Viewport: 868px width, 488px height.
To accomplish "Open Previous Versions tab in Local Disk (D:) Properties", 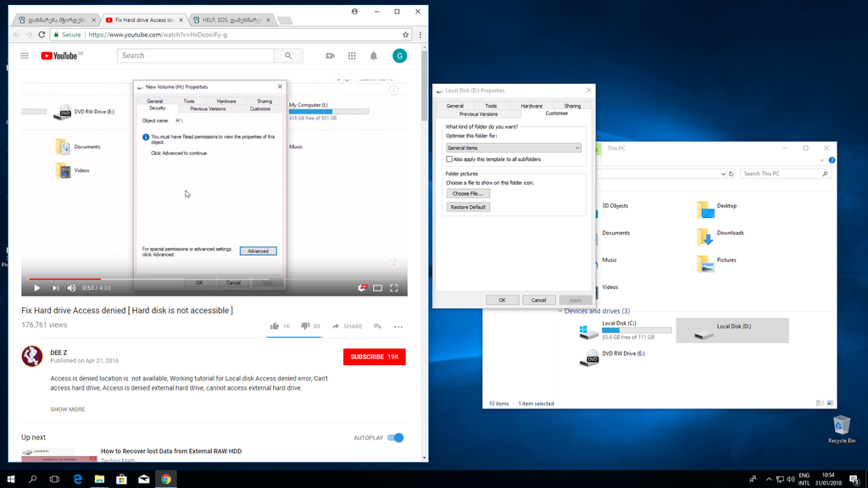I will (478, 114).
